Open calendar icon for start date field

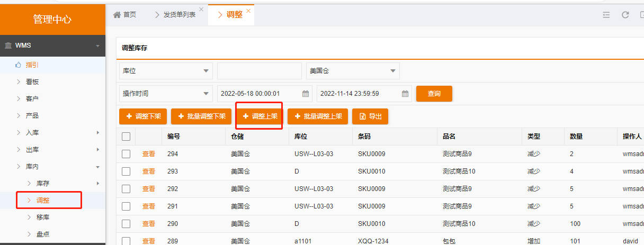tap(306, 94)
